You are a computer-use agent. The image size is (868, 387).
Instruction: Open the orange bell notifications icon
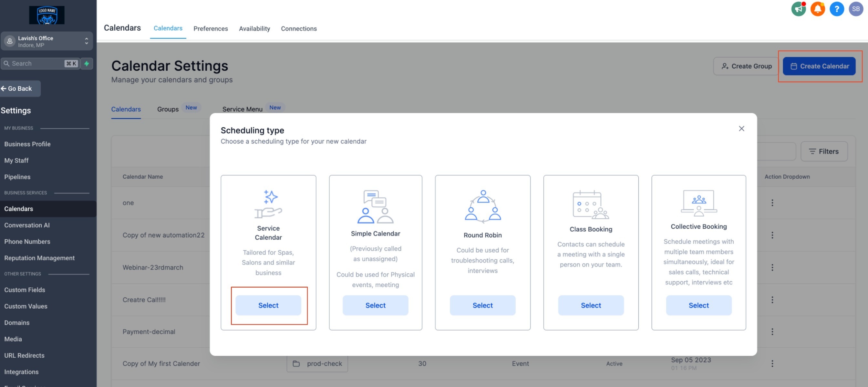click(x=817, y=9)
